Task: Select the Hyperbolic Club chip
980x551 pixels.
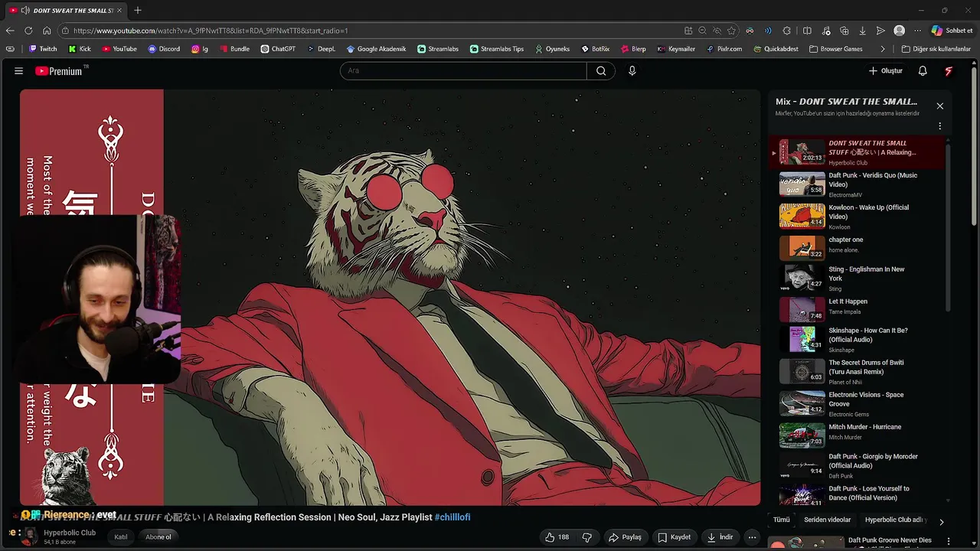Action: 894,520
